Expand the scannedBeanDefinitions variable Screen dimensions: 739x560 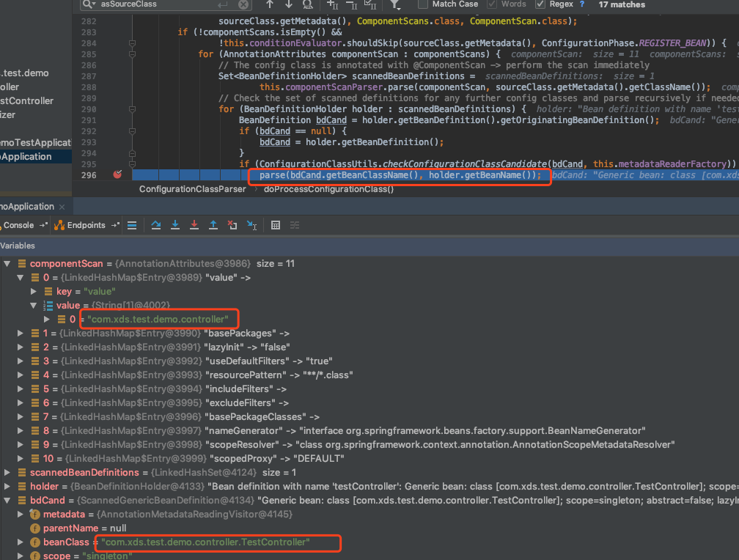[x=7, y=472]
